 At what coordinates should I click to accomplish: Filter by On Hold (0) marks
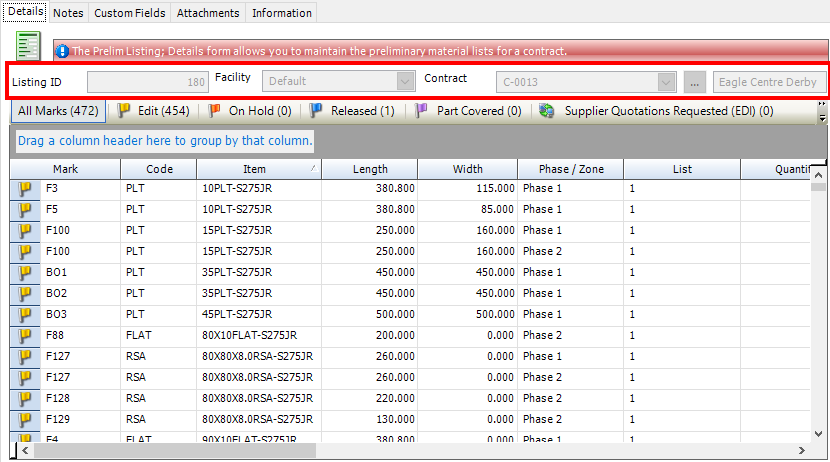(250, 111)
